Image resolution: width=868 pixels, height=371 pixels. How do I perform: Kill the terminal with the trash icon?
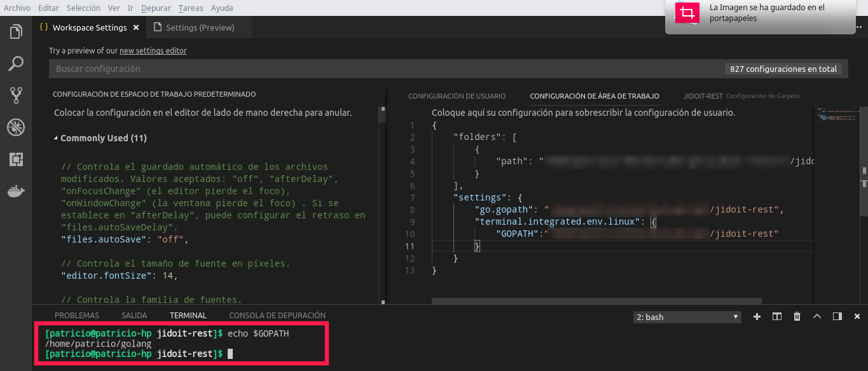(x=797, y=316)
